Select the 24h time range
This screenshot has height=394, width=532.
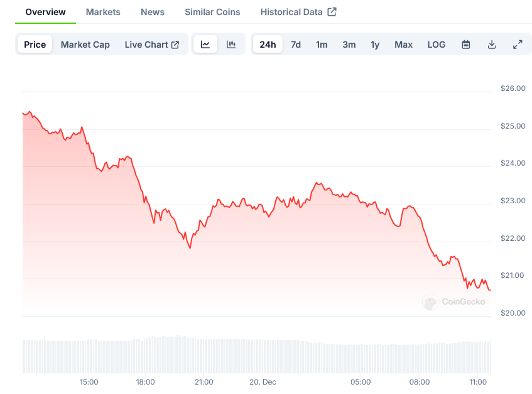268,45
